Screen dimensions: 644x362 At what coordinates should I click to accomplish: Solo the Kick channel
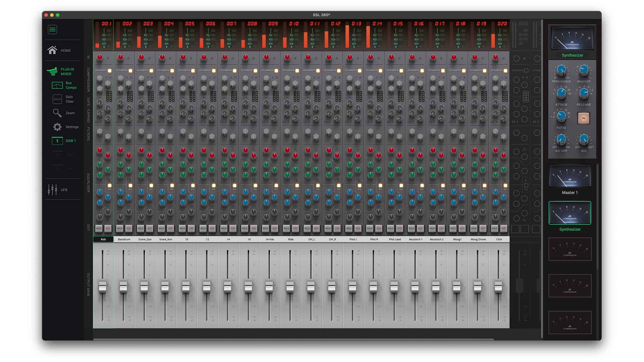[x=99, y=228]
